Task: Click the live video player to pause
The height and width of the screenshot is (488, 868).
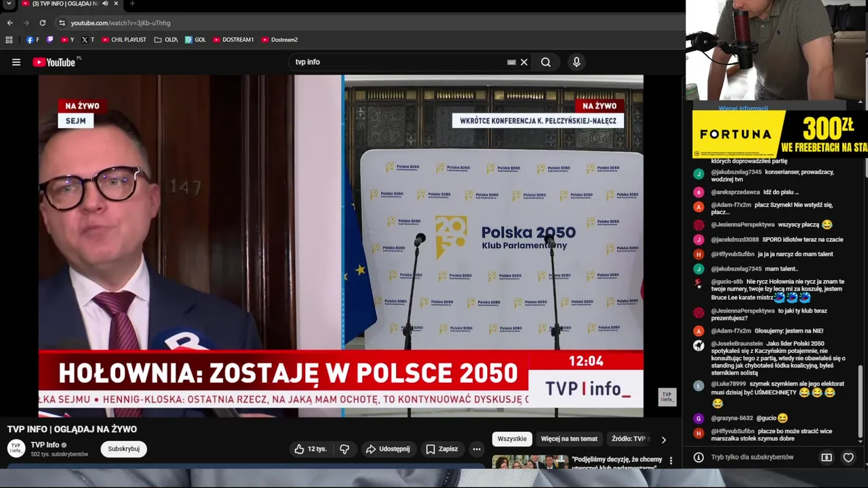Action: click(341, 246)
